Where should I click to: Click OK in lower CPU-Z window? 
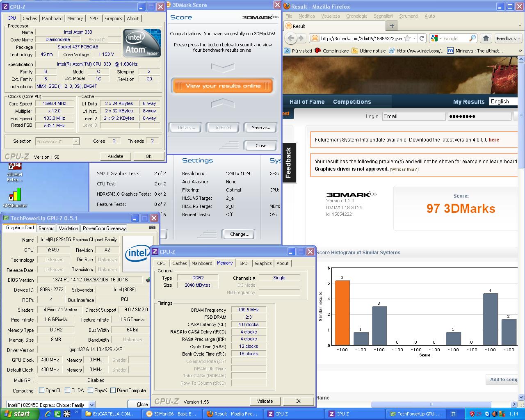[298, 401]
